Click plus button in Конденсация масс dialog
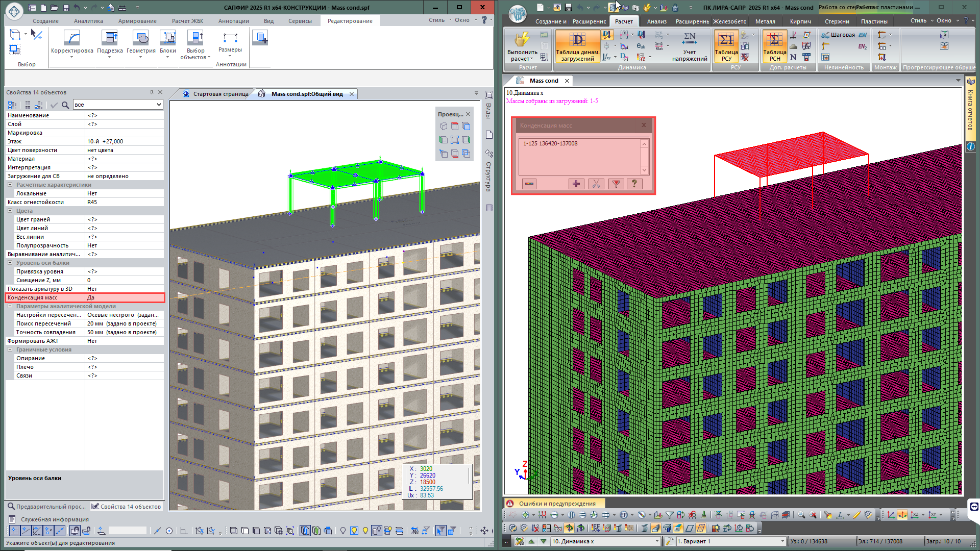Image resolution: width=980 pixels, height=551 pixels. click(x=576, y=184)
